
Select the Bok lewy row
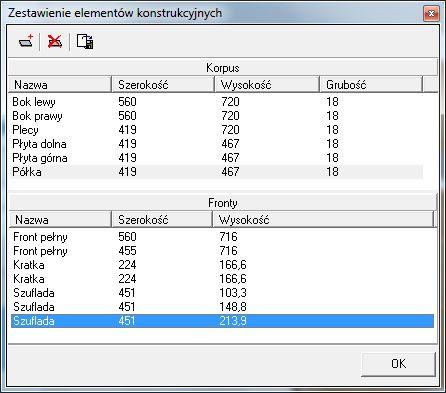point(217,102)
